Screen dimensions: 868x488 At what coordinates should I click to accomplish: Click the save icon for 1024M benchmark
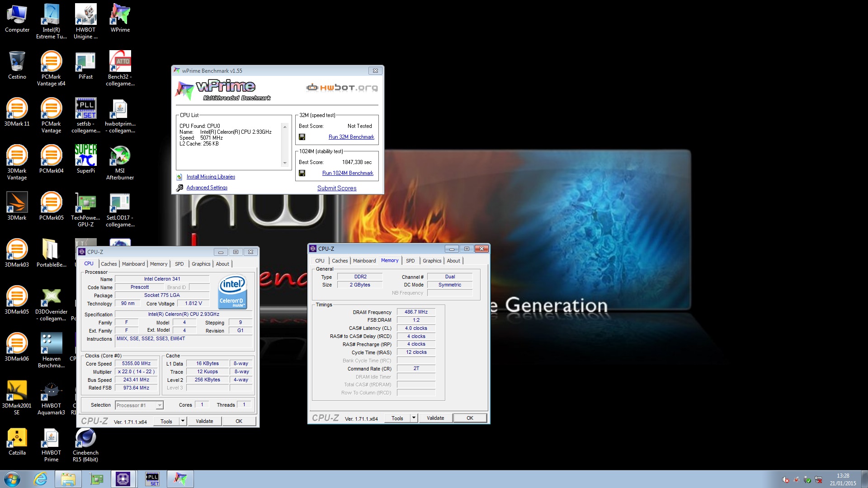coord(302,173)
